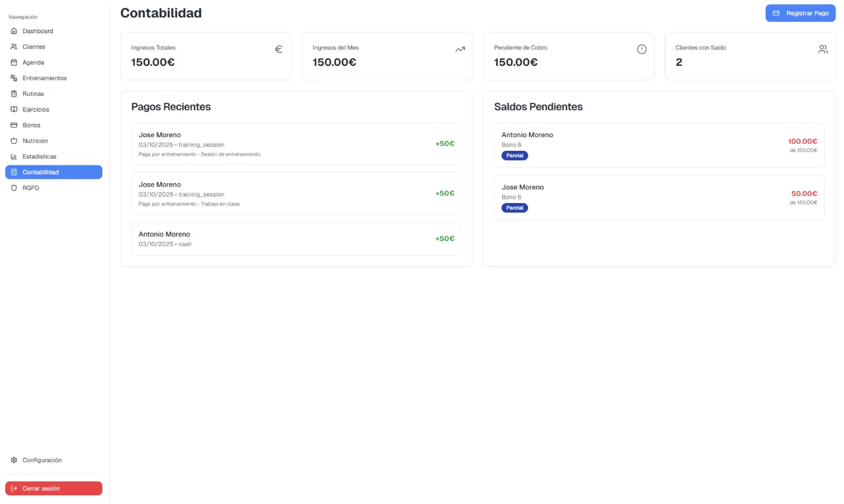Image resolution: width=844 pixels, height=504 pixels.
Task: Click the Ejercicios book icon
Action: click(14, 109)
